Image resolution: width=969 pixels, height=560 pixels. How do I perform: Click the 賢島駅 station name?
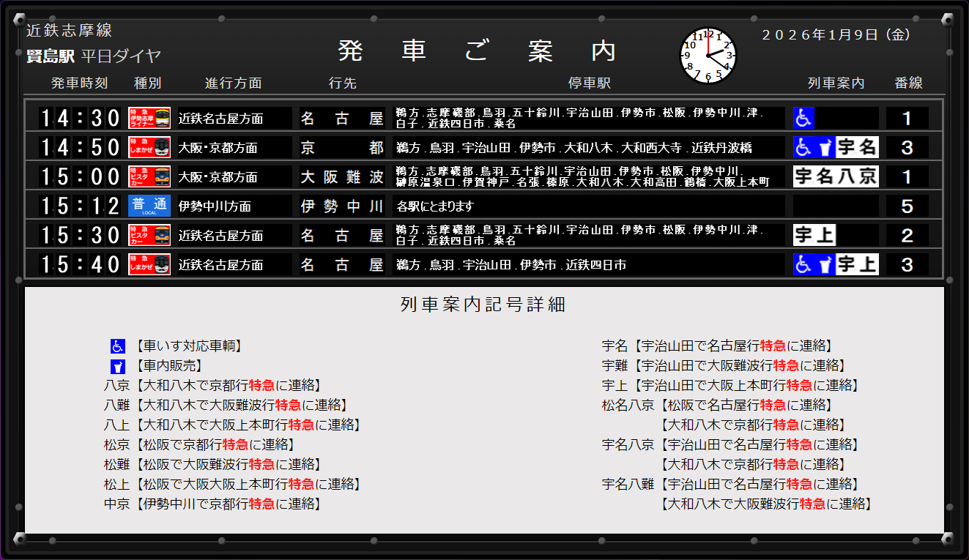click(51, 56)
